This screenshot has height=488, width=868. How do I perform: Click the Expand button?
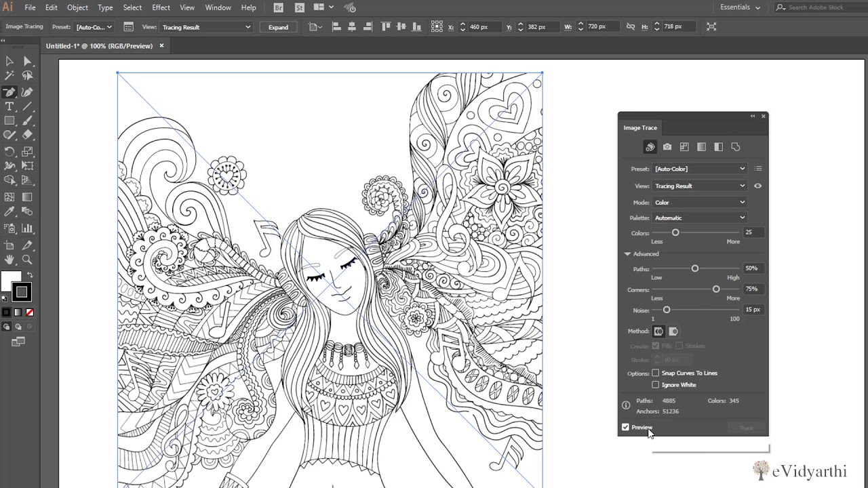tap(278, 27)
